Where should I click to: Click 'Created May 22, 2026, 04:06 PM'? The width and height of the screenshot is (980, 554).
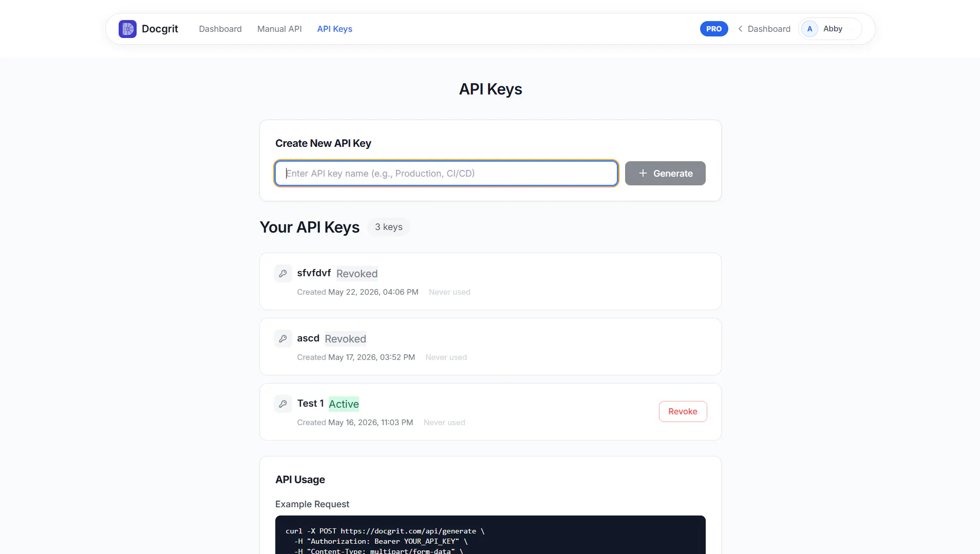(357, 292)
